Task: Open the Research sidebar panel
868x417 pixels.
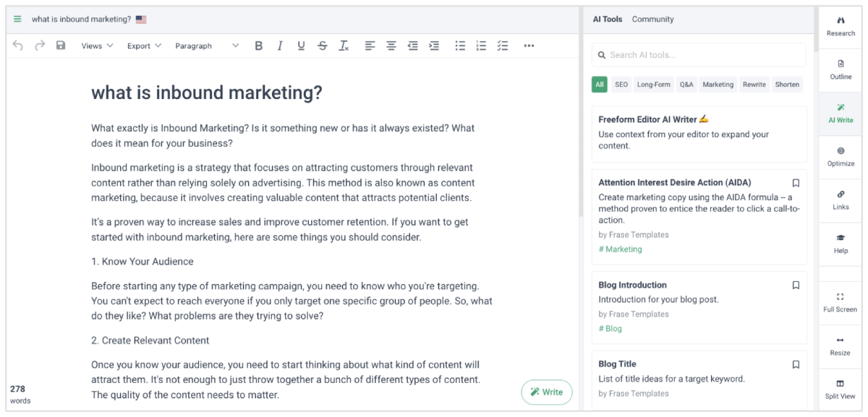Action: pos(841,26)
